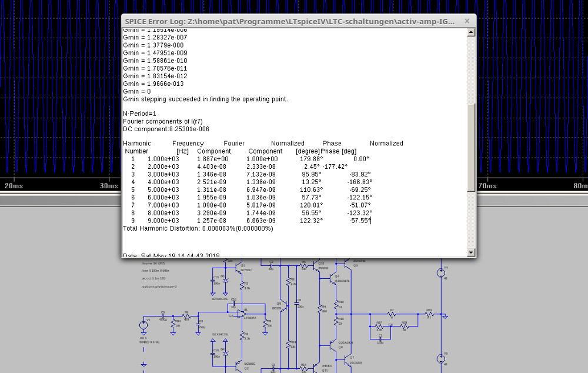Click the 'N-Period=1' line in log
The image size is (588, 373).
139,114
